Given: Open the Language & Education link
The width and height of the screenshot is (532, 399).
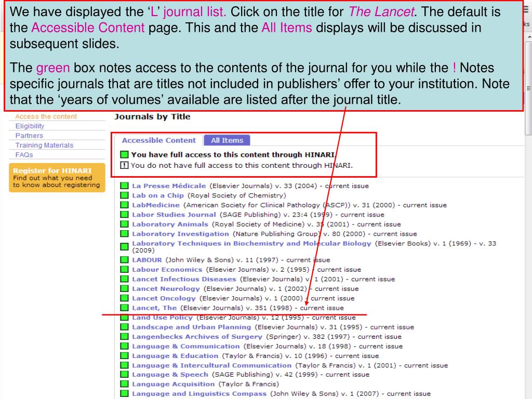Looking at the screenshot, I should coord(175,355).
